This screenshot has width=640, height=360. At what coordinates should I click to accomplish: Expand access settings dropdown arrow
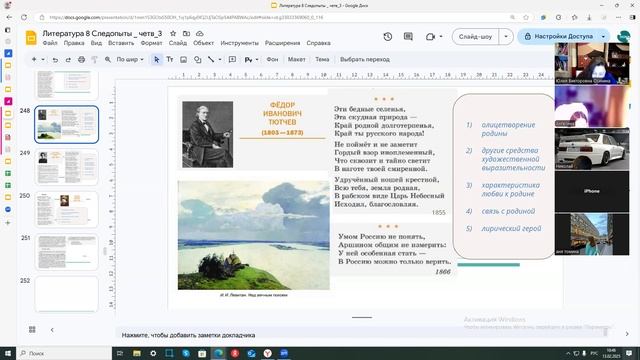[603, 37]
